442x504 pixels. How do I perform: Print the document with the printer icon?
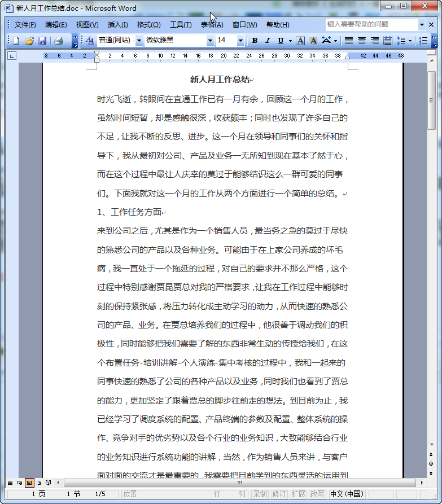pos(58,41)
